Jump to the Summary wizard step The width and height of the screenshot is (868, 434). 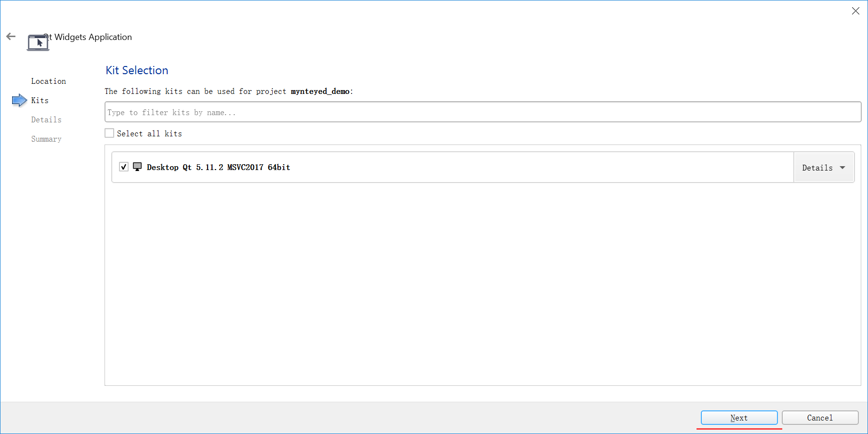pyautogui.click(x=46, y=139)
